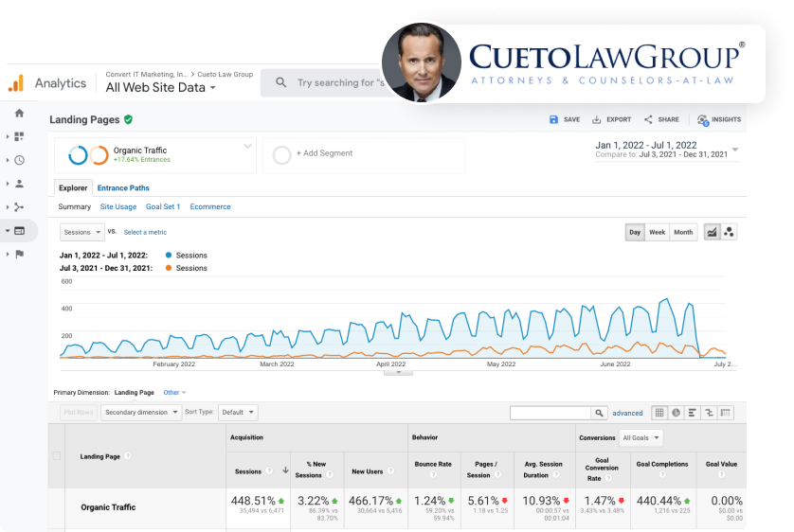Click the blue Organic Traffic segment ring

click(78, 155)
